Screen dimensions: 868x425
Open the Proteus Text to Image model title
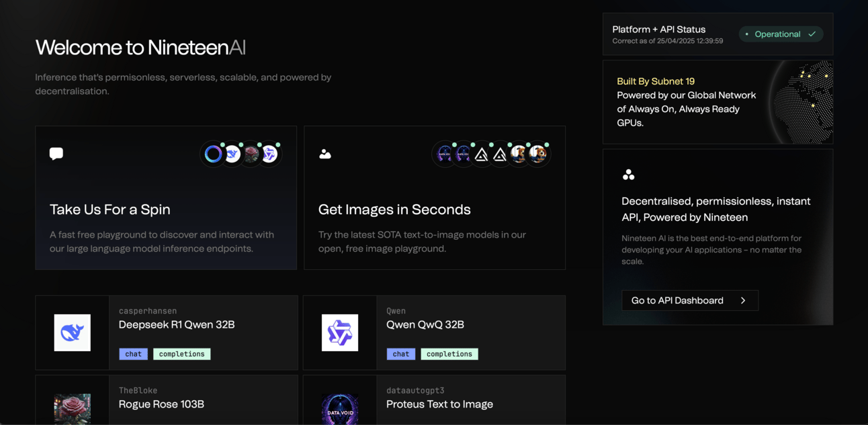coord(439,404)
